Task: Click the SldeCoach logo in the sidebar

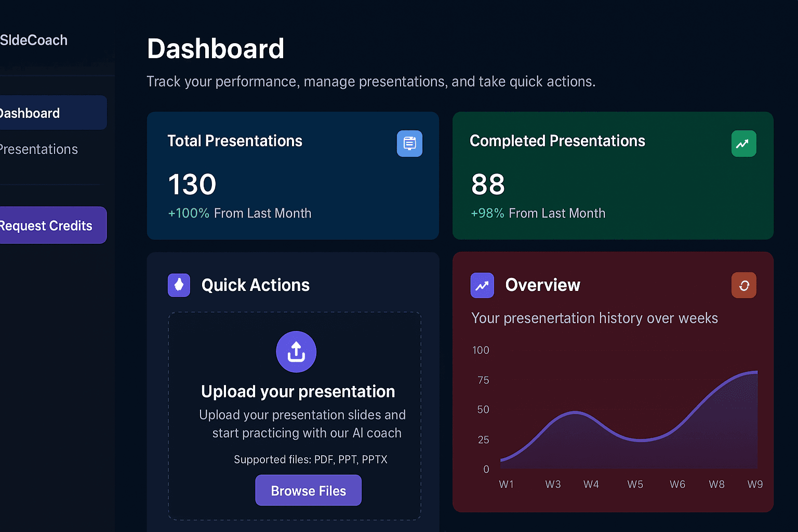Action: coord(33,40)
